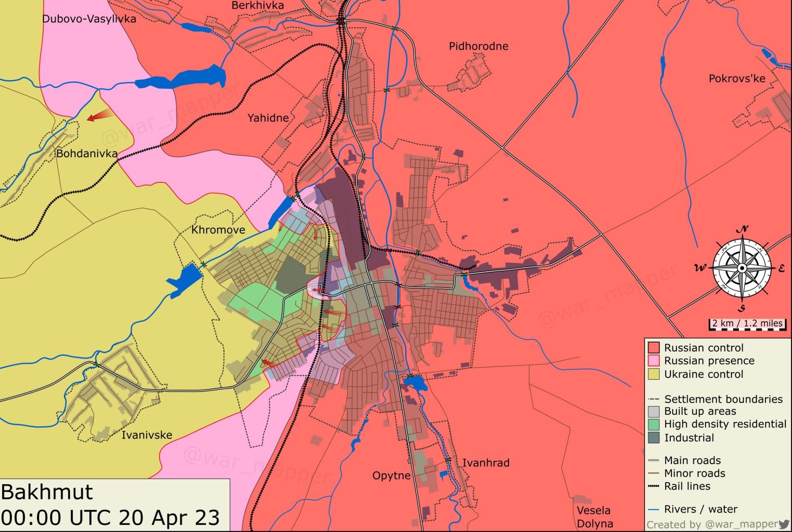Click the compass rose icon
This screenshot has width=792, height=532.
[741, 268]
